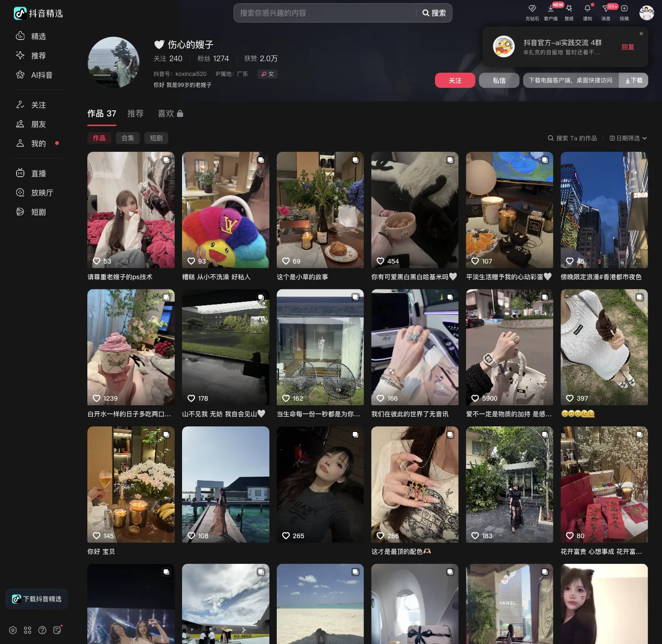Image resolution: width=662 pixels, height=644 pixels.
Task: Open the black cat video thumbnail
Action: coord(415,210)
